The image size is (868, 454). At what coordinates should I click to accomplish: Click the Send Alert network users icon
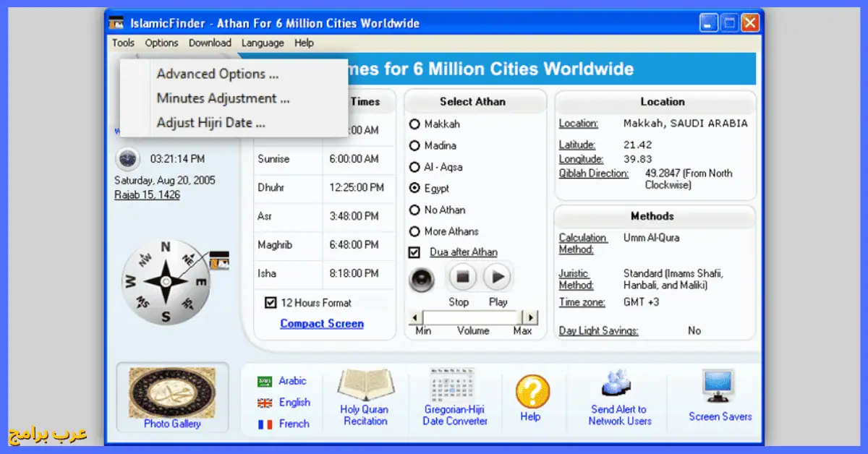point(618,385)
